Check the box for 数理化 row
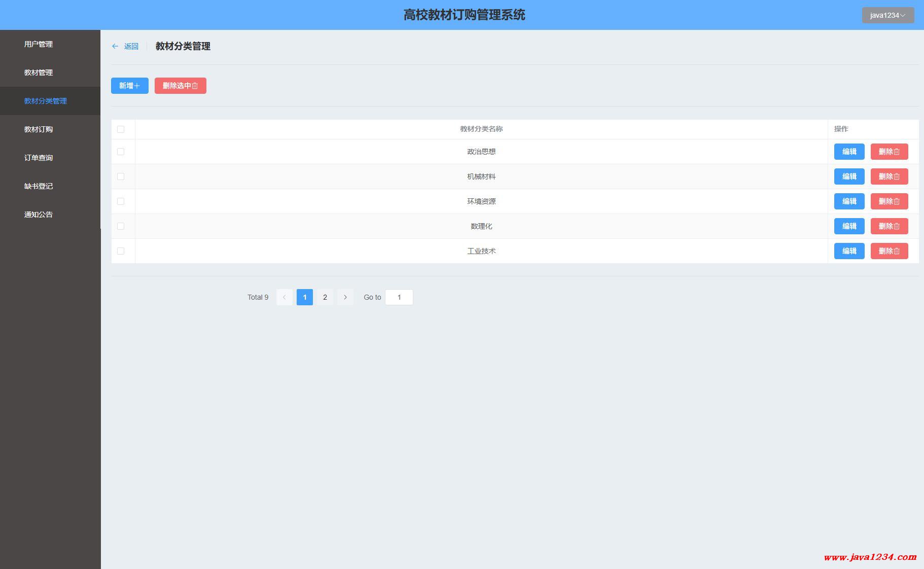The height and width of the screenshot is (569, 924). (121, 226)
